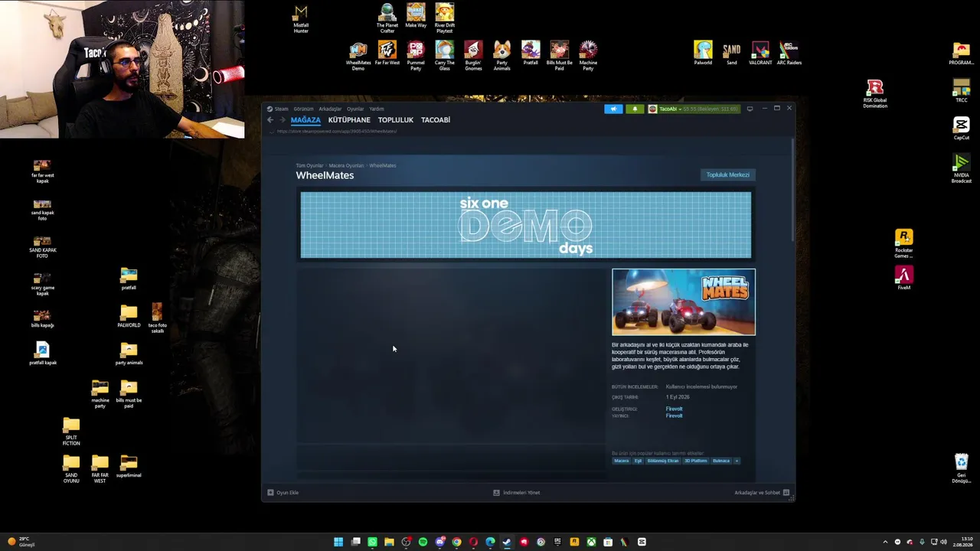
Task: Open Spotify from the taskbar
Action: [423, 542]
